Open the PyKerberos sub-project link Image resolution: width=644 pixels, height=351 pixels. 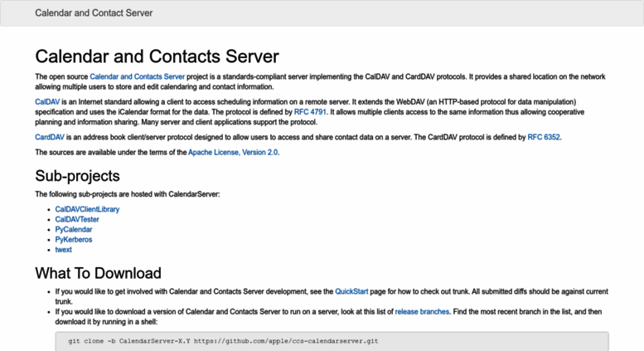pos(74,239)
